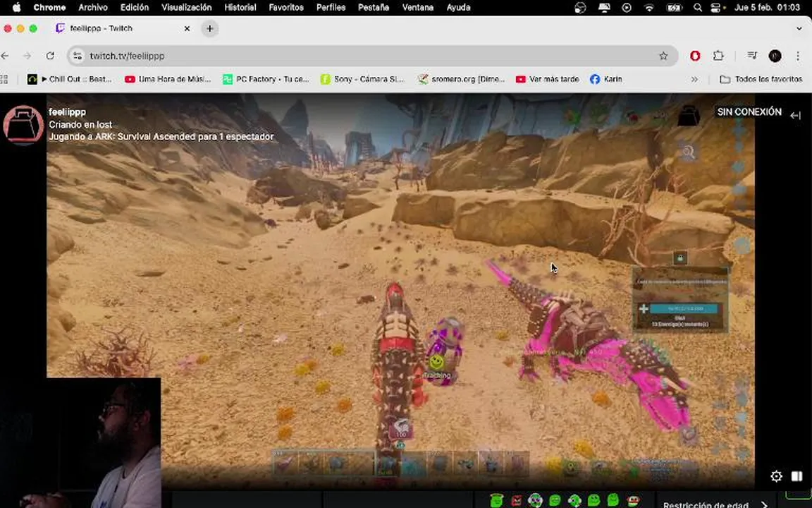This screenshot has height=508, width=812.
Task: Open a new tab with the plus button
Action: click(x=210, y=28)
